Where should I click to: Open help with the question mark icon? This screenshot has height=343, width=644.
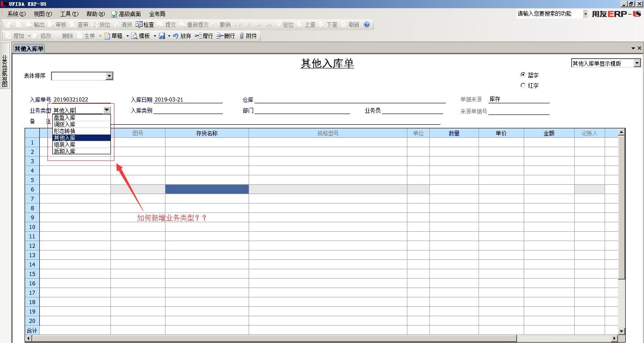(x=367, y=25)
